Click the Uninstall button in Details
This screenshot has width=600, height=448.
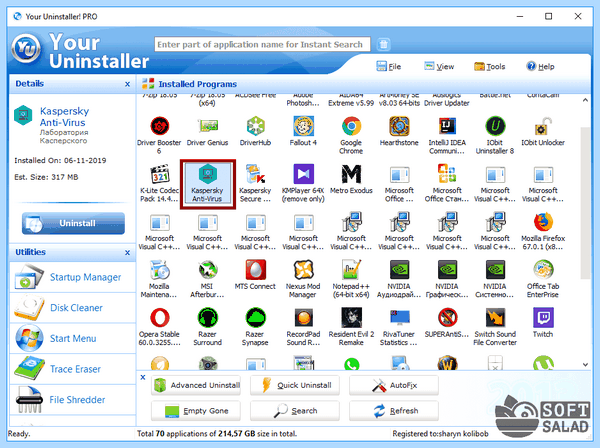(73, 223)
